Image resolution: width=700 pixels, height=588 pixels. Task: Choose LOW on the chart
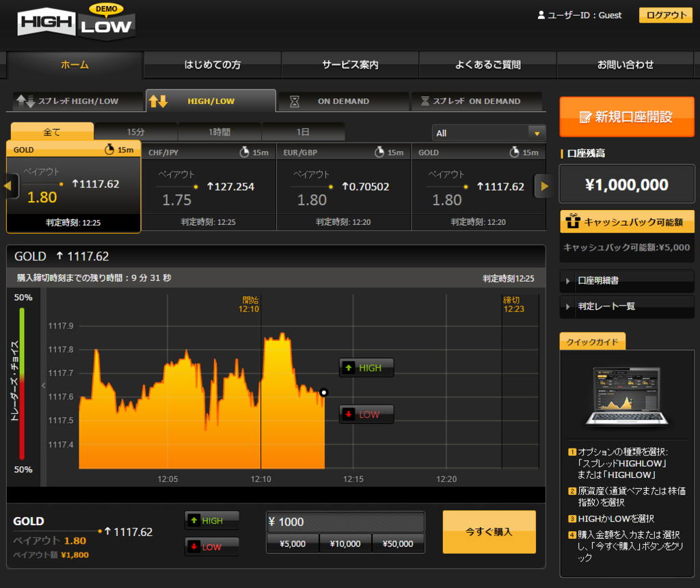366,414
